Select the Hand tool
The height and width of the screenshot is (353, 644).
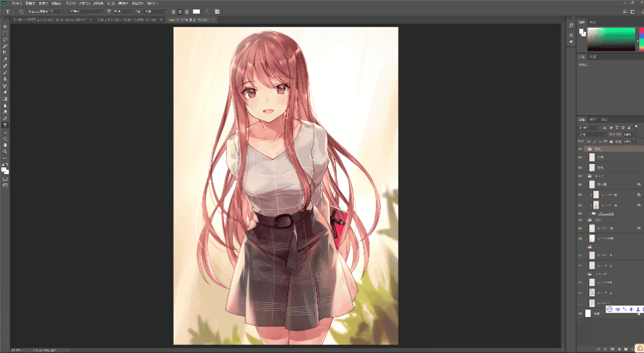(x=5, y=145)
